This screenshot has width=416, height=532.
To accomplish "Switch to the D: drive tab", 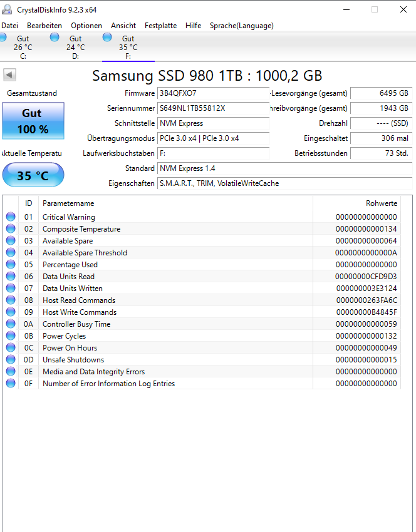I will click(75, 47).
